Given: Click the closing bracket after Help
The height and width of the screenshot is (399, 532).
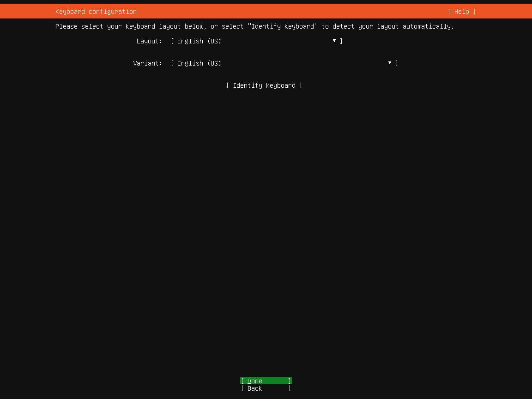Looking at the screenshot, I should pyautogui.click(x=474, y=12).
